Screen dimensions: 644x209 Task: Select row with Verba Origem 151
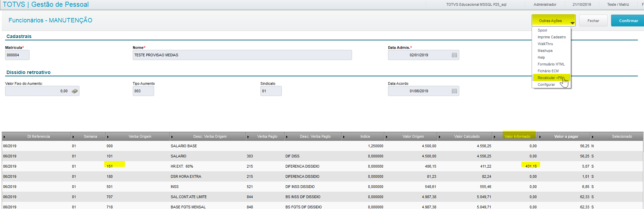click(322, 166)
